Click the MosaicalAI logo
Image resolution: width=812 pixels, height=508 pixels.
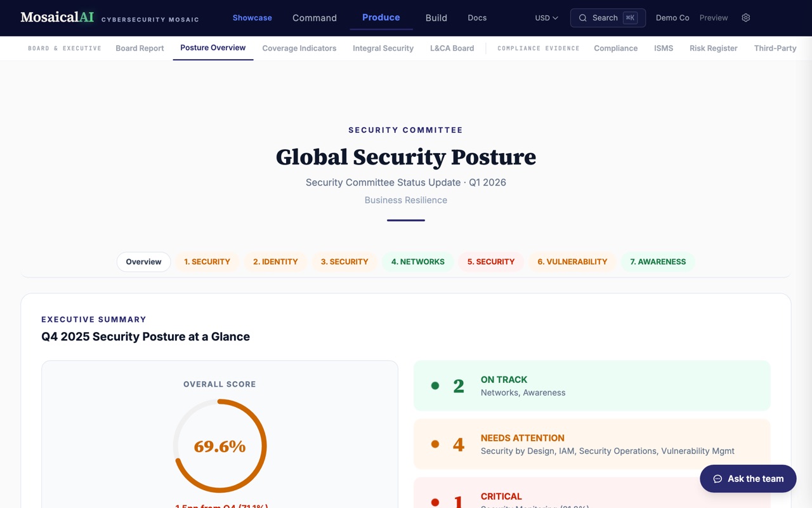pos(57,18)
